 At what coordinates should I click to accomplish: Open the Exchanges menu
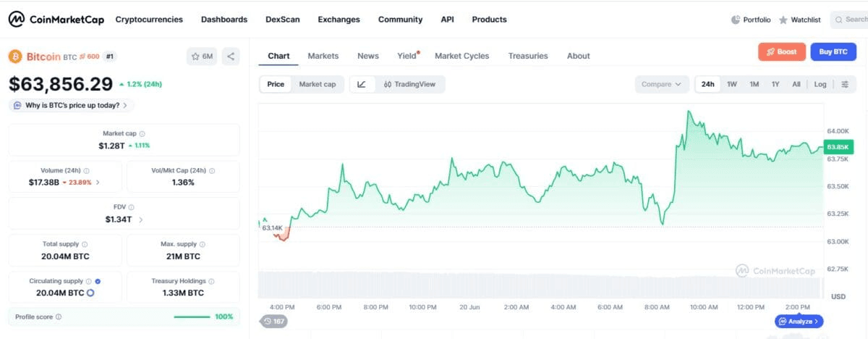pyautogui.click(x=339, y=20)
